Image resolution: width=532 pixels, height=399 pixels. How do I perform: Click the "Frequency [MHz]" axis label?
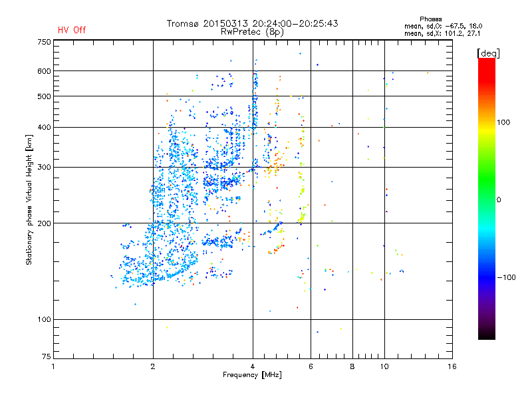coord(252,375)
